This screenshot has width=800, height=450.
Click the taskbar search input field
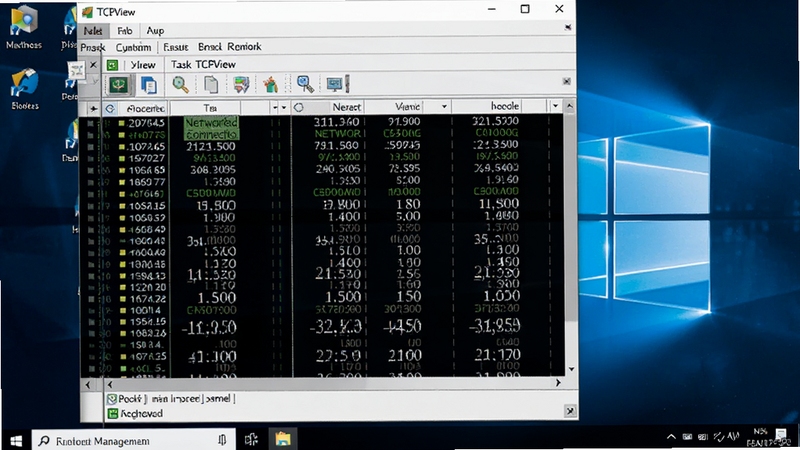click(134, 440)
